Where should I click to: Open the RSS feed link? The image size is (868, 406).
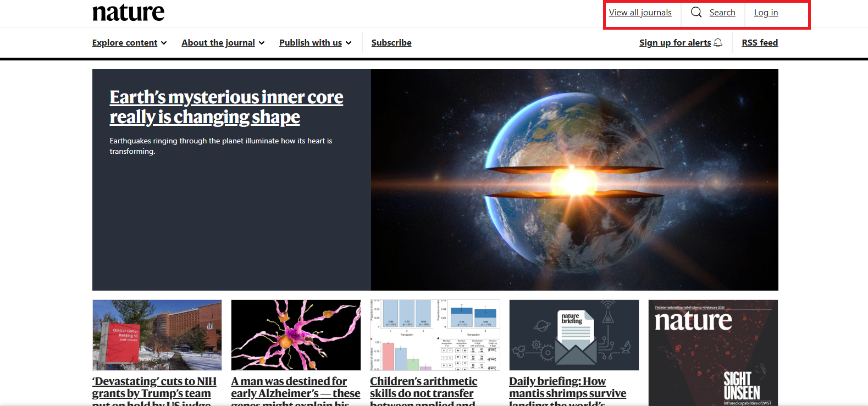point(759,43)
